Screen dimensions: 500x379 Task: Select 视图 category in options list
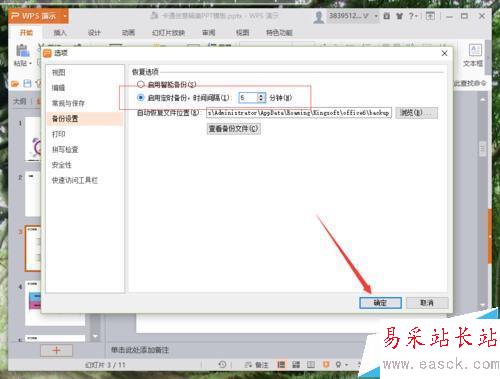[x=85, y=72]
